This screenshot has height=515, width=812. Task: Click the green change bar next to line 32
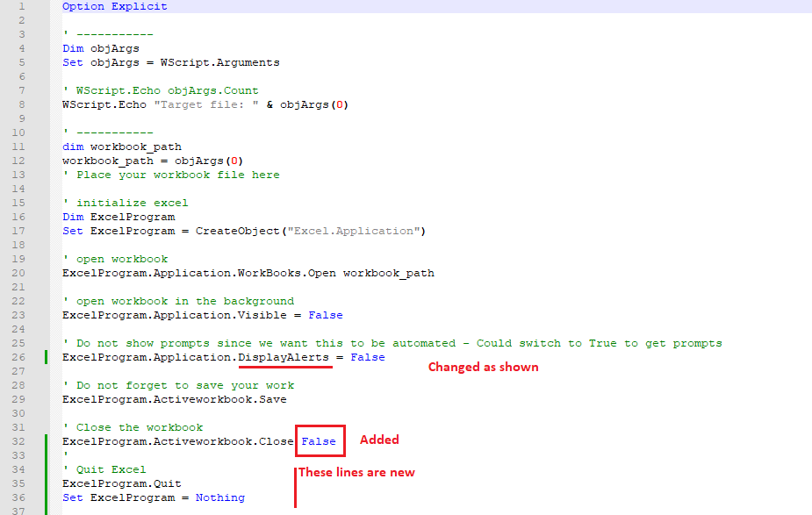point(47,440)
